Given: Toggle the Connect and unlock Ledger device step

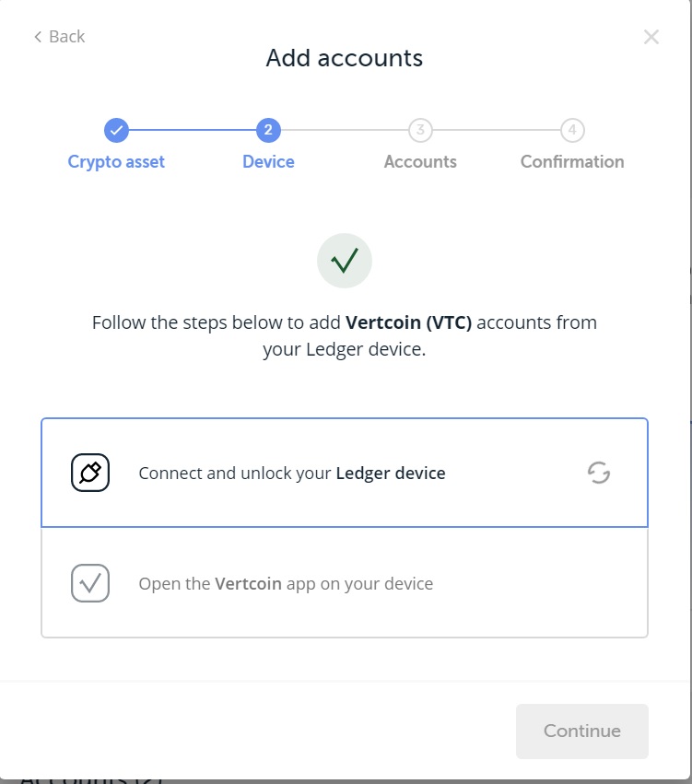Looking at the screenshot, I should point(345,473).
